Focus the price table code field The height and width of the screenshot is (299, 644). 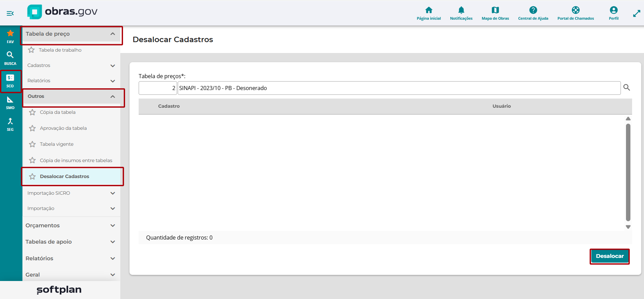tap(158, 88)
